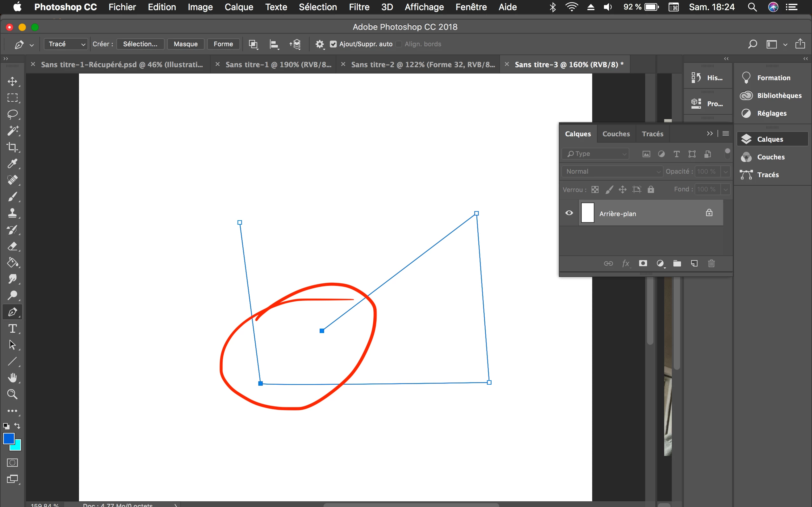
Task: Select the Clone Stamp tool
Action: pyautogui.click(x=12, y=213)
